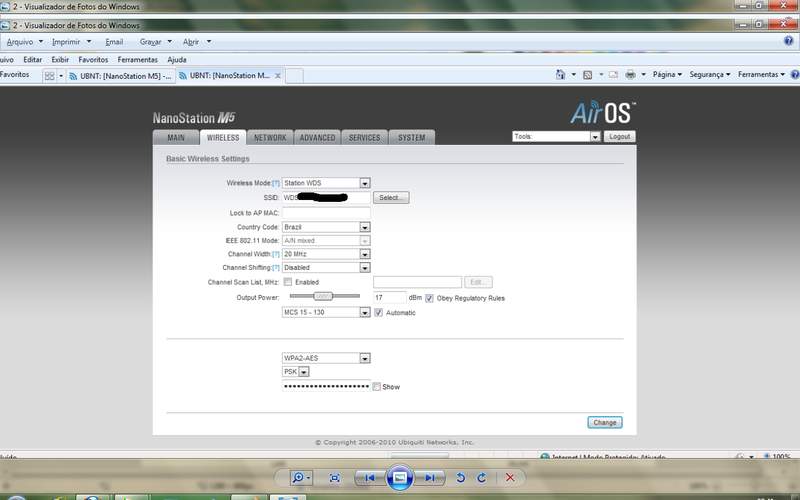Click the Channel Shifting help [?] link
This screenshot has width=800, height=500.
point(276,268)
